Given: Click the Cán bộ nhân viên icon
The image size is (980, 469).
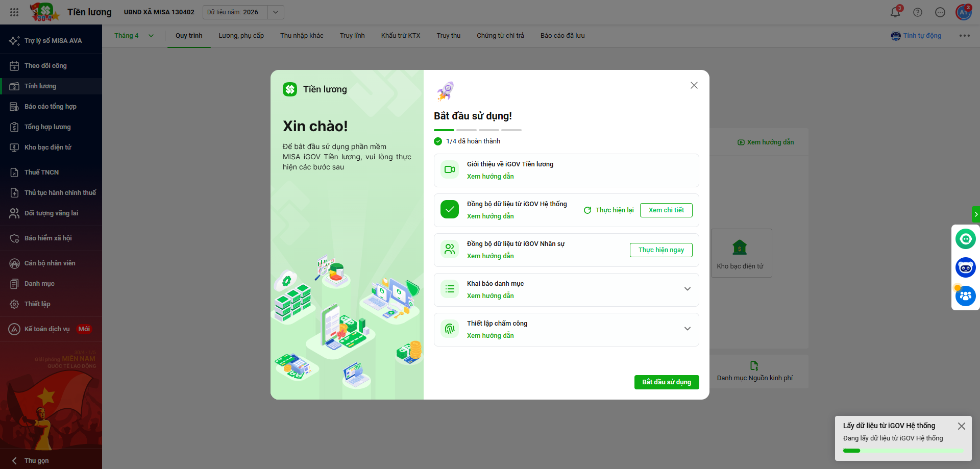Looking at the screenshot, I should coord(14,263).
